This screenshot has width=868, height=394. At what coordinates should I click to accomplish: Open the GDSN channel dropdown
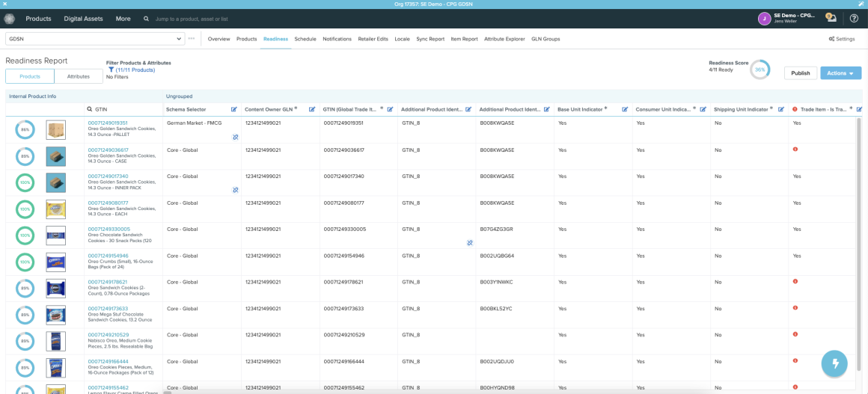(95, 39)
